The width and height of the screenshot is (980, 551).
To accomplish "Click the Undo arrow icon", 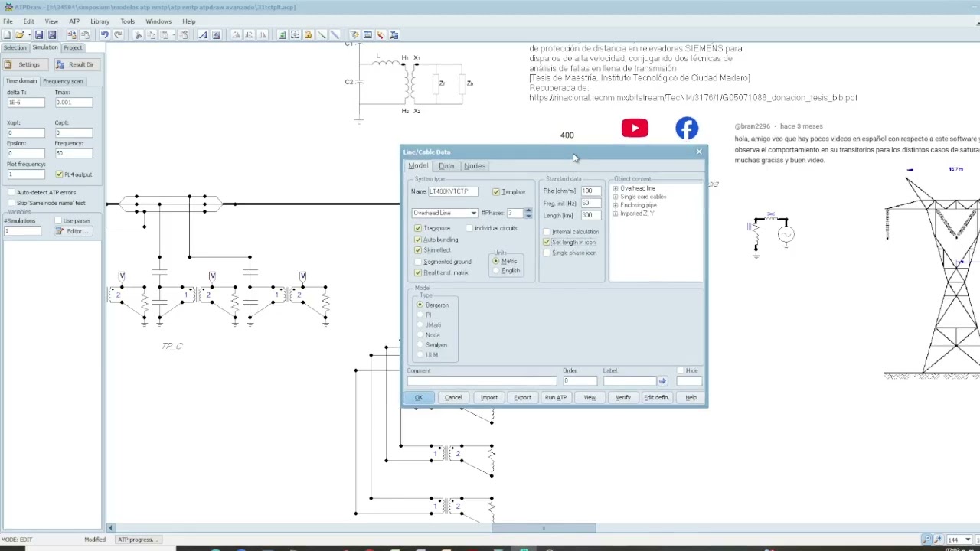I will (104, 34).
